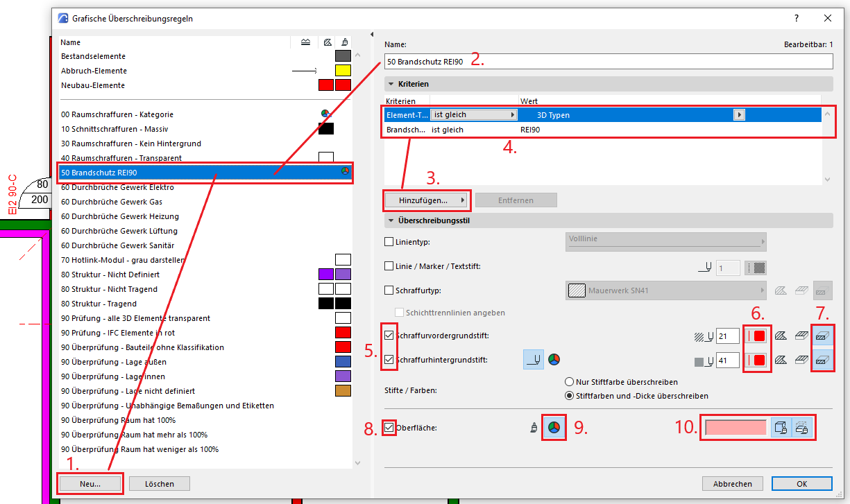This screenshot has height=504, width=850.
Task: Click the 'Neu...' button
Action: 91,484
